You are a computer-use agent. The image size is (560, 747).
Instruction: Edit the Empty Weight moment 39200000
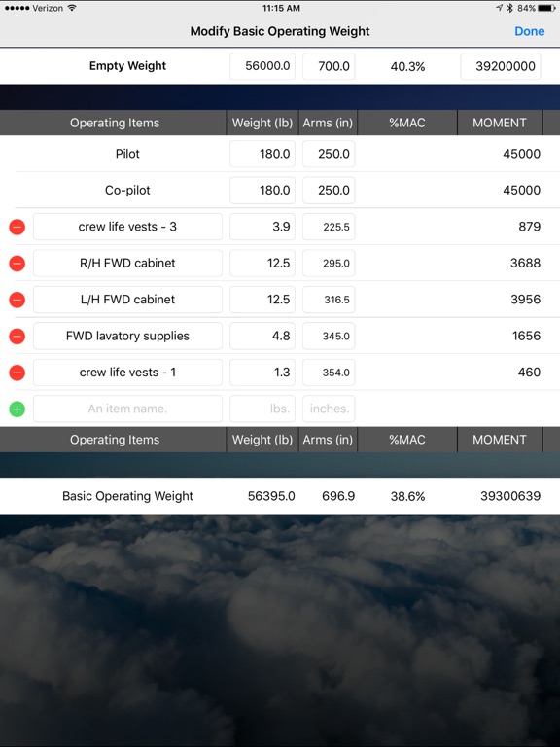[501, 66]
